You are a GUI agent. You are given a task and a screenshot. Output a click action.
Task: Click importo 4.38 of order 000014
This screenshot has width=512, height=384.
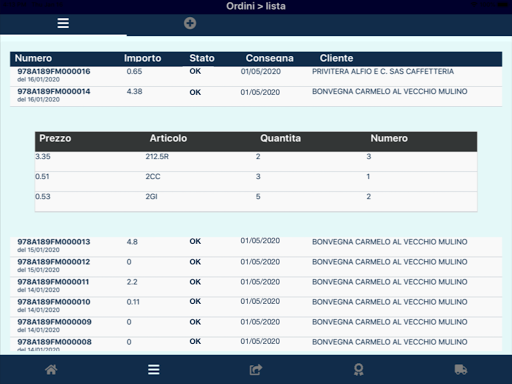click(134, 91)
